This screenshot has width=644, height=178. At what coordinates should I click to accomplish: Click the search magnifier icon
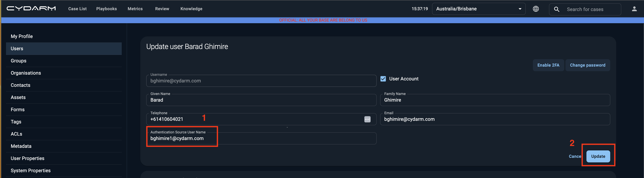pyautogui.click(x=556, y=9)
